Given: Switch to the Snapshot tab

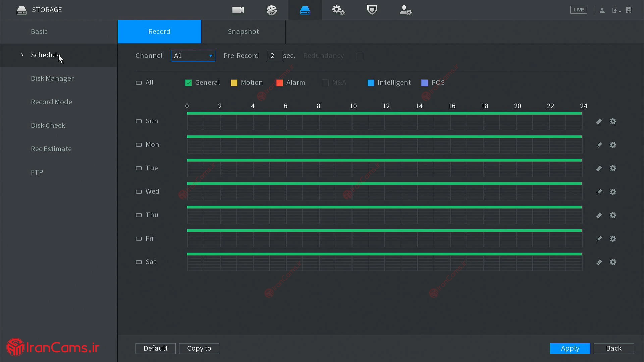Looking at the screenshot, I should pyautogui.click(x=243, y=32).
